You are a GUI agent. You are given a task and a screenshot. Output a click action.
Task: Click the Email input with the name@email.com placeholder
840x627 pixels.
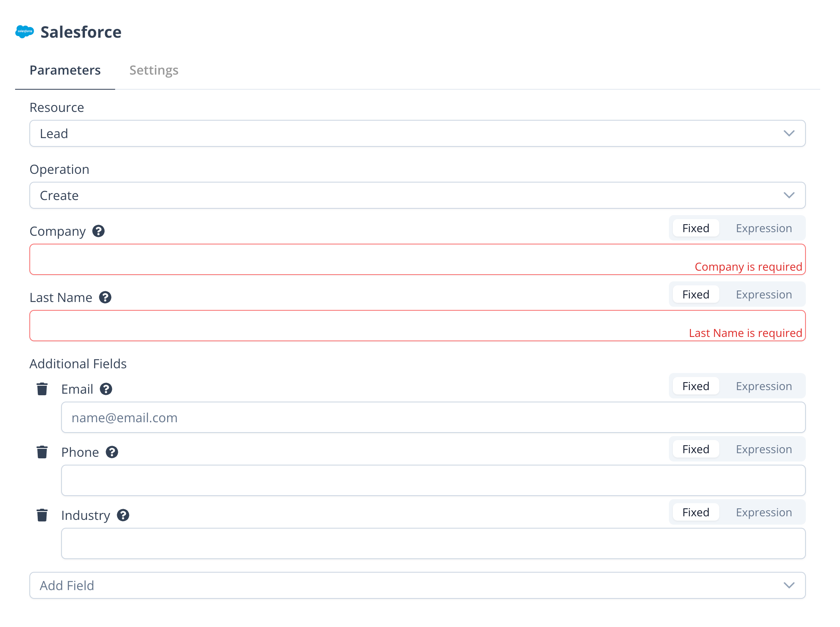(x=433, y=417)
